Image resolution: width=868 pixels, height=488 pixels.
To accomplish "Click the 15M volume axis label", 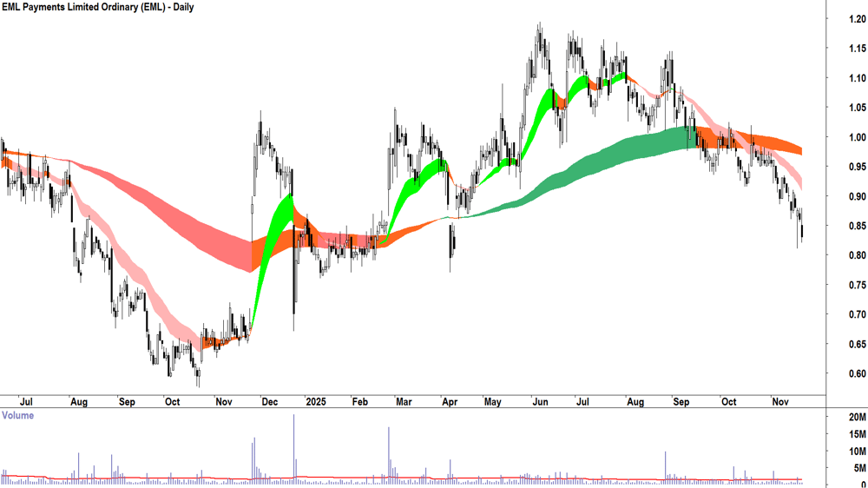I will coord(858,434).
